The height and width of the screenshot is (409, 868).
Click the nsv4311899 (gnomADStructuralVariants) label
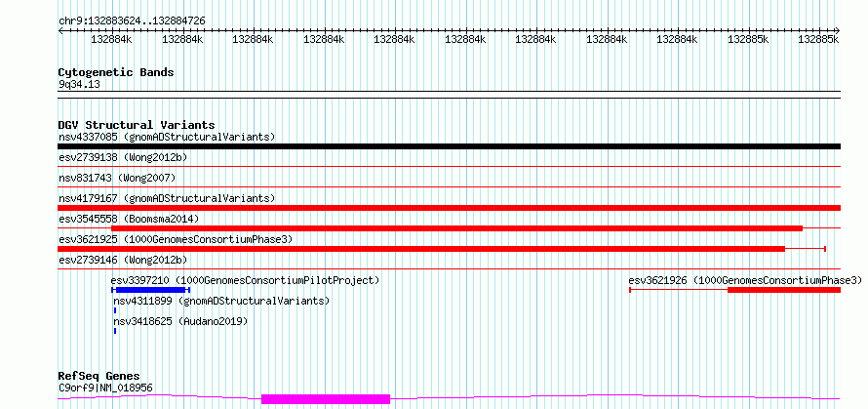tap(221, 301)
